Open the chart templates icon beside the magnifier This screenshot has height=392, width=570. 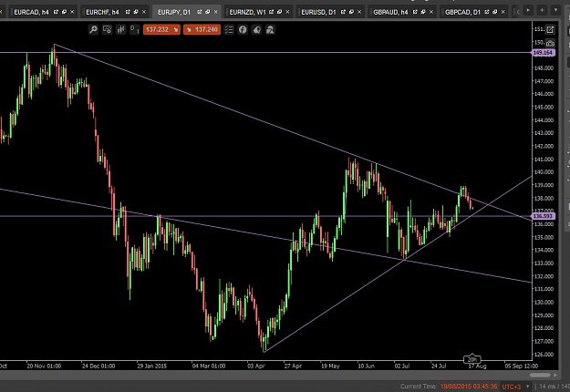[x=108, y=29]
